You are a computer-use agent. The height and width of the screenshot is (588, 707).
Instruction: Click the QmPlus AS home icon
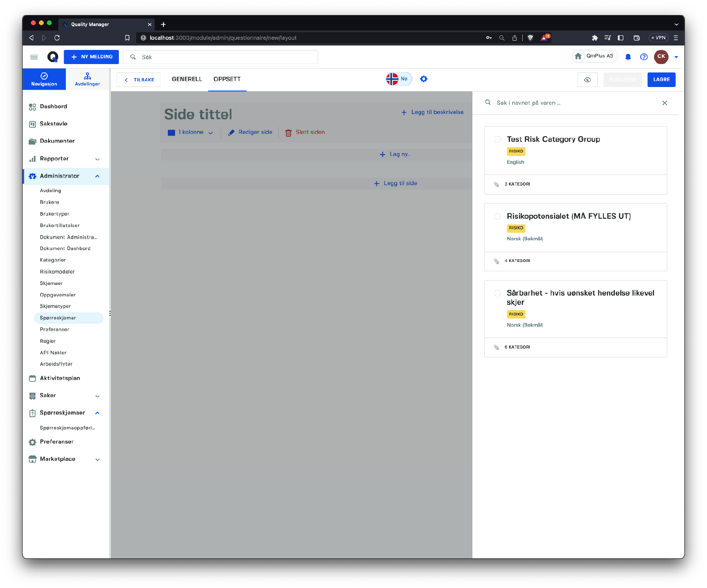[578, 56]
